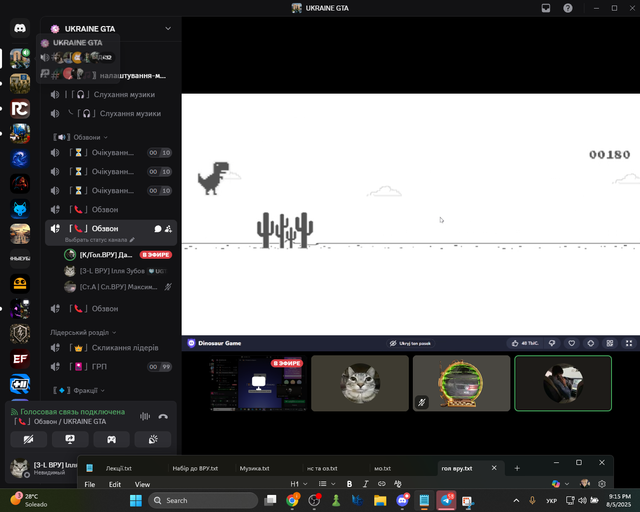Disconnect from voice channel hang-up icon
This screenshot has height=512, width=640.
coord(163,416)
